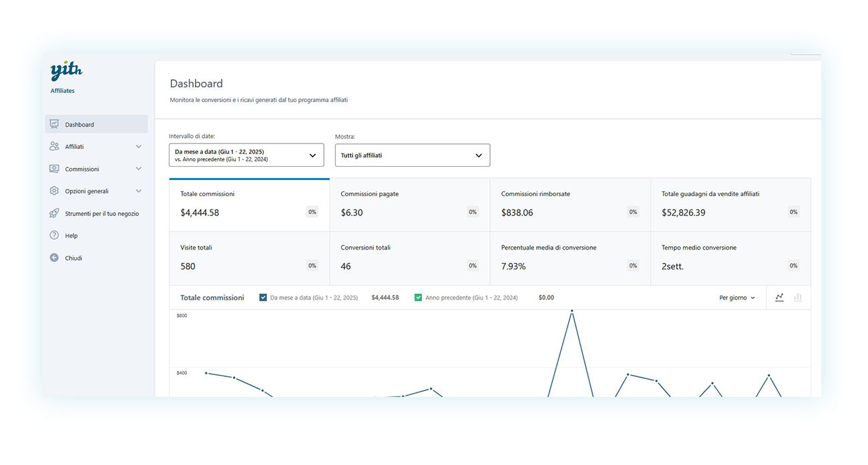
Task: Open the Affiliati menu item
Action: coord(96,147)
